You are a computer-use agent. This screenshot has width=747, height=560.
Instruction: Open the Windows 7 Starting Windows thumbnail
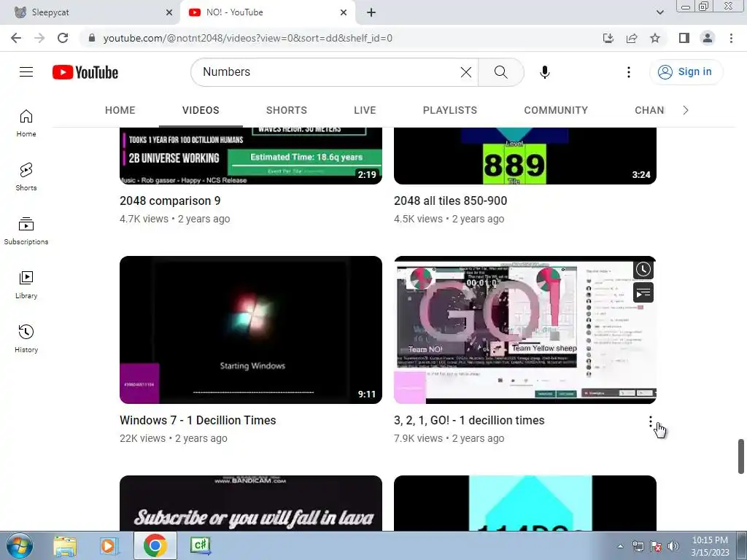251,330
